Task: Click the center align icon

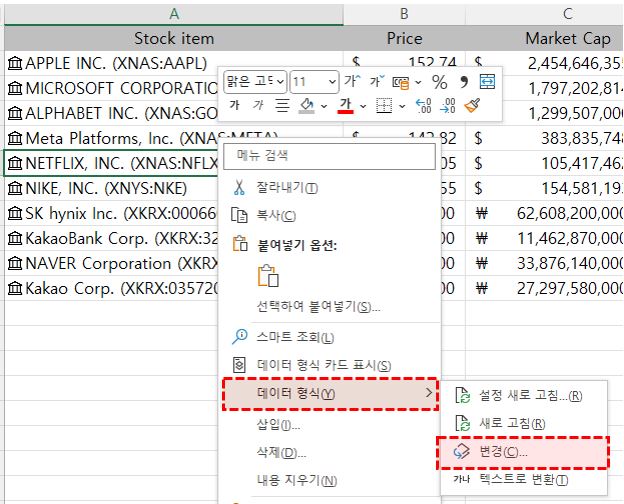Action: [282, 106]
